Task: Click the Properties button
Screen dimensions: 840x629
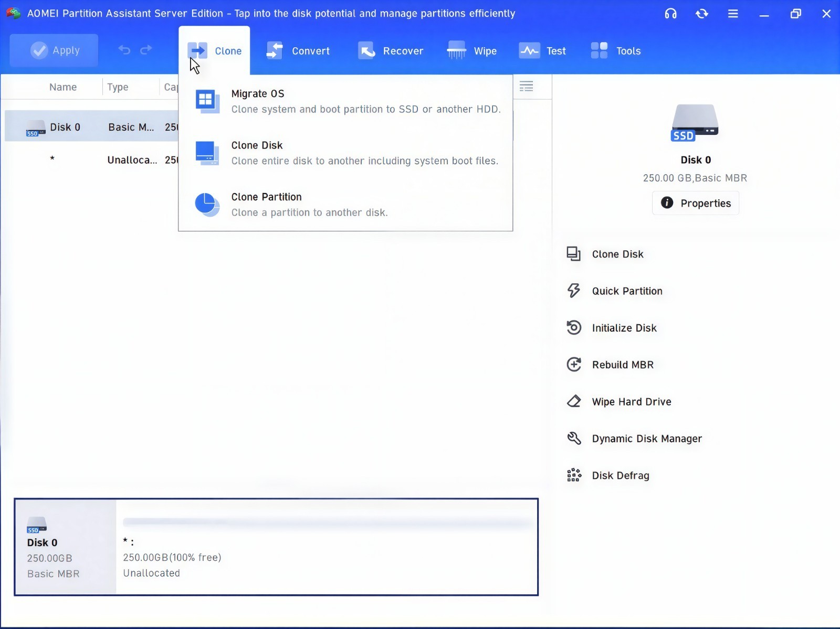Action: [x=695, y=203]
